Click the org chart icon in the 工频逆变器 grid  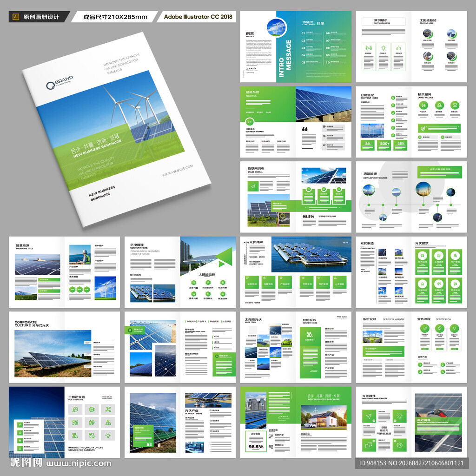(x=108, y=422)
